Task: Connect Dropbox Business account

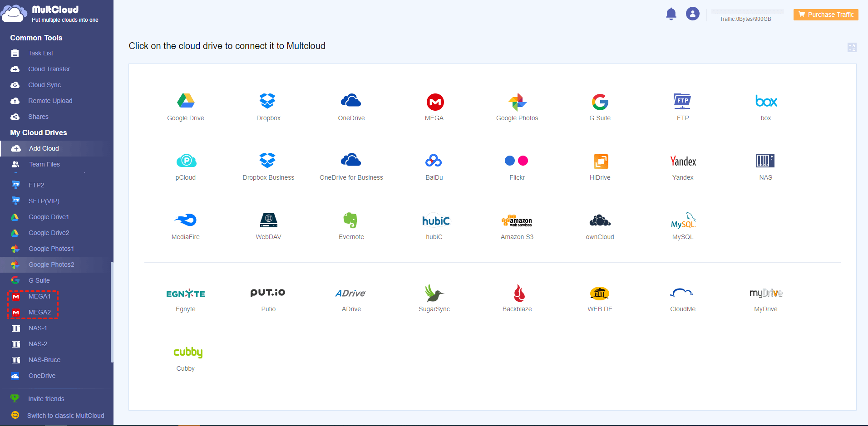Action: [268, 166]
